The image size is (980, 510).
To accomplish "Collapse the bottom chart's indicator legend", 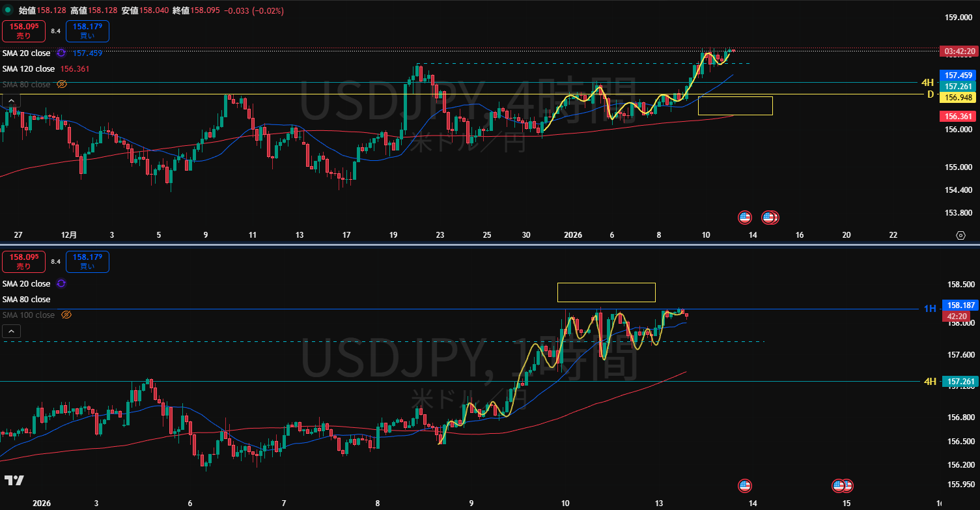I will click(11, 332).
